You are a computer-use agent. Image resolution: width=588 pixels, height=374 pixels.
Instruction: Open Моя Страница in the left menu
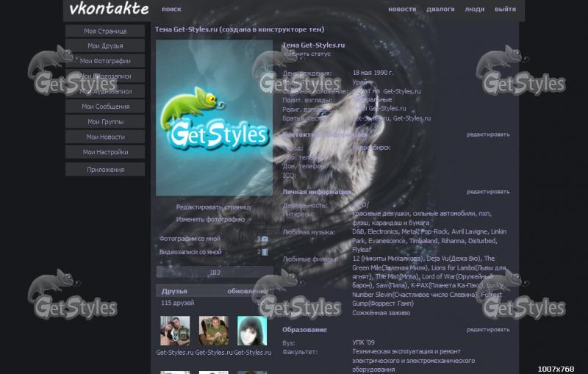[x=105, y=31]
